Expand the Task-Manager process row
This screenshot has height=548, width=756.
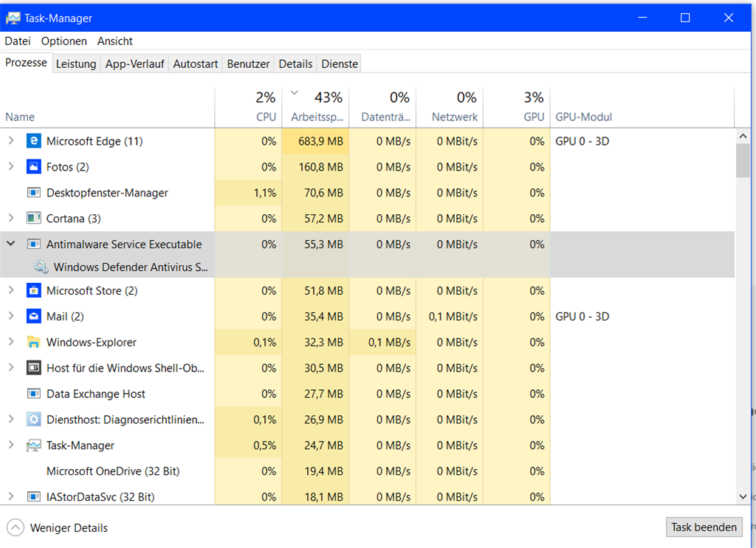click(11, 445)
